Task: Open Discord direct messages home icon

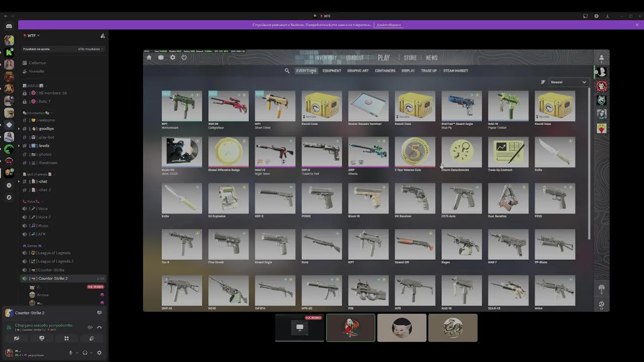Action: (9, 26)
